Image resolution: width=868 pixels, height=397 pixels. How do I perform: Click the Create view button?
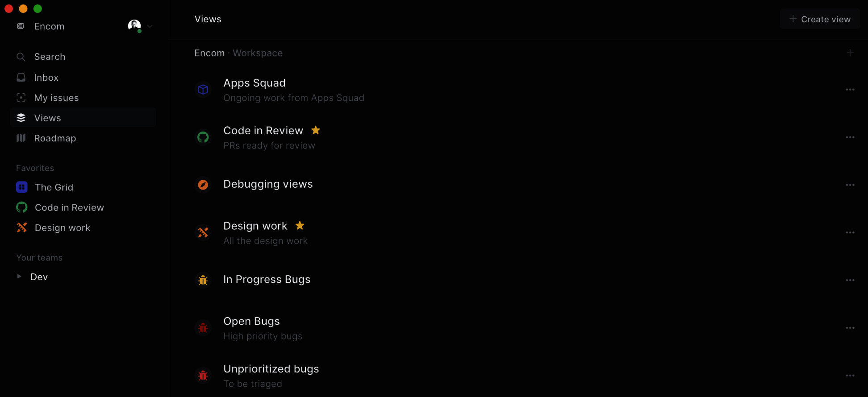click(820, 19)
